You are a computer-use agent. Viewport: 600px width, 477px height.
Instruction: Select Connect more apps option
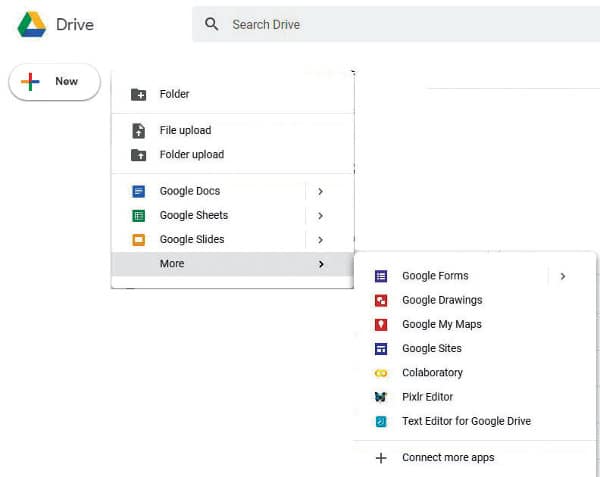[447, 458]
